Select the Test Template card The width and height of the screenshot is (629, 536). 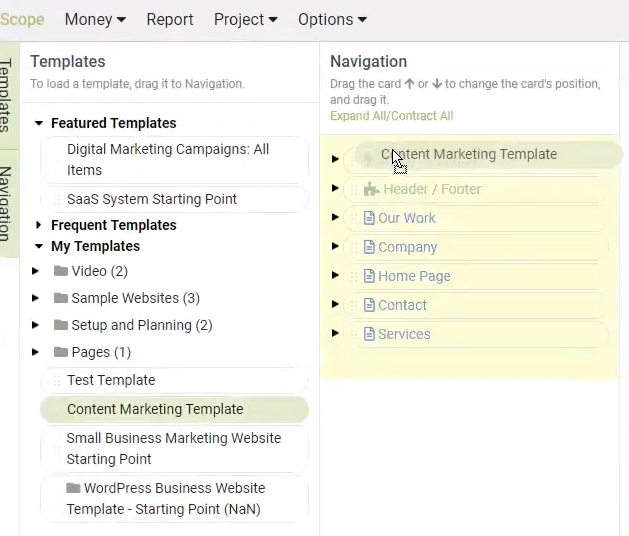coord(174,380)
